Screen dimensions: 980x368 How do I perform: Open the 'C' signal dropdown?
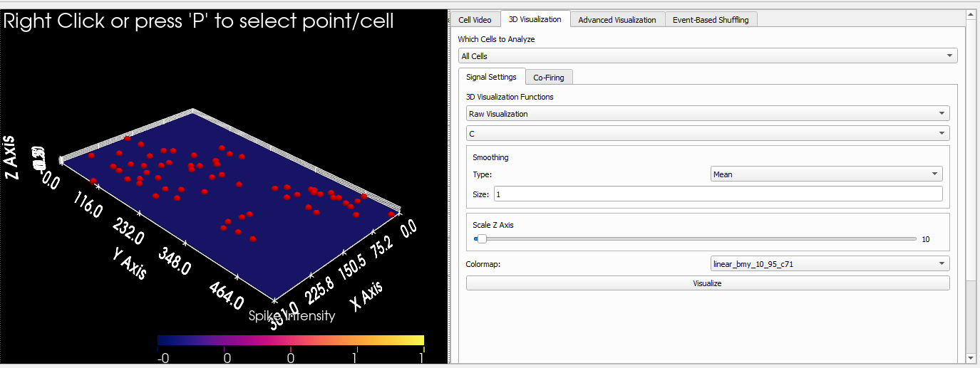[x=708, y=133]
